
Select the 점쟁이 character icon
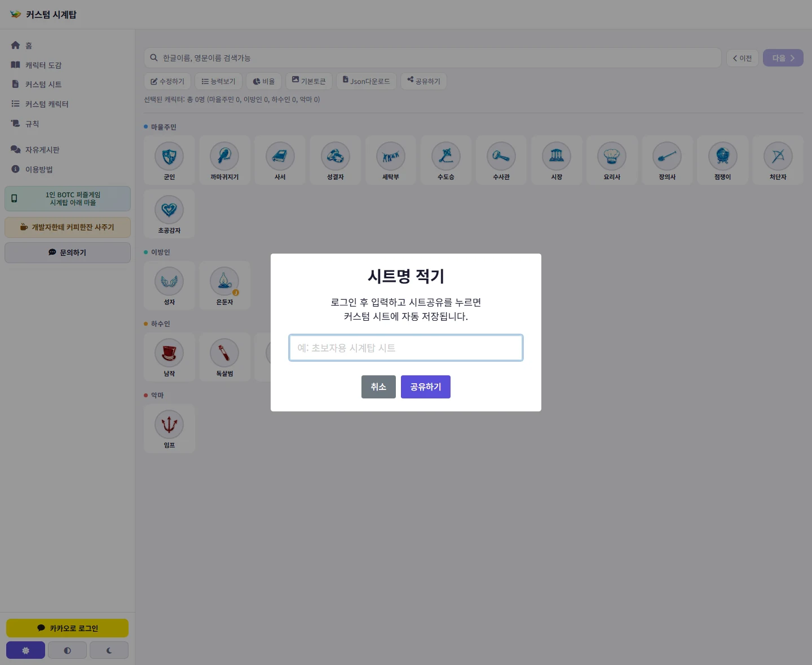point(722,156)
